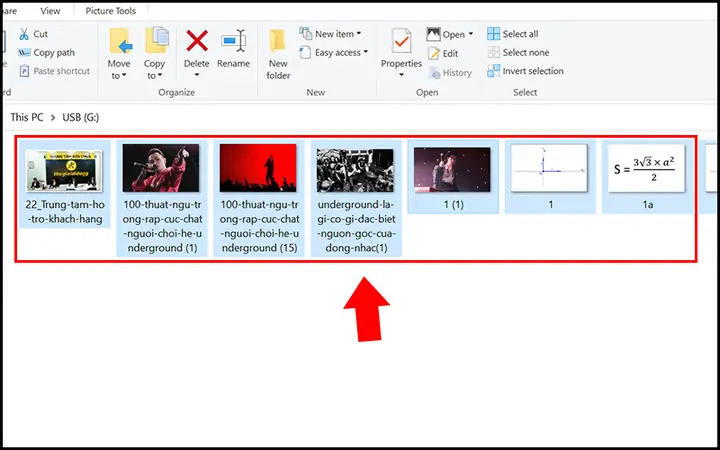Click the Cut scissors icon
This screenshot has width=720, height=450.
point(24,34)
